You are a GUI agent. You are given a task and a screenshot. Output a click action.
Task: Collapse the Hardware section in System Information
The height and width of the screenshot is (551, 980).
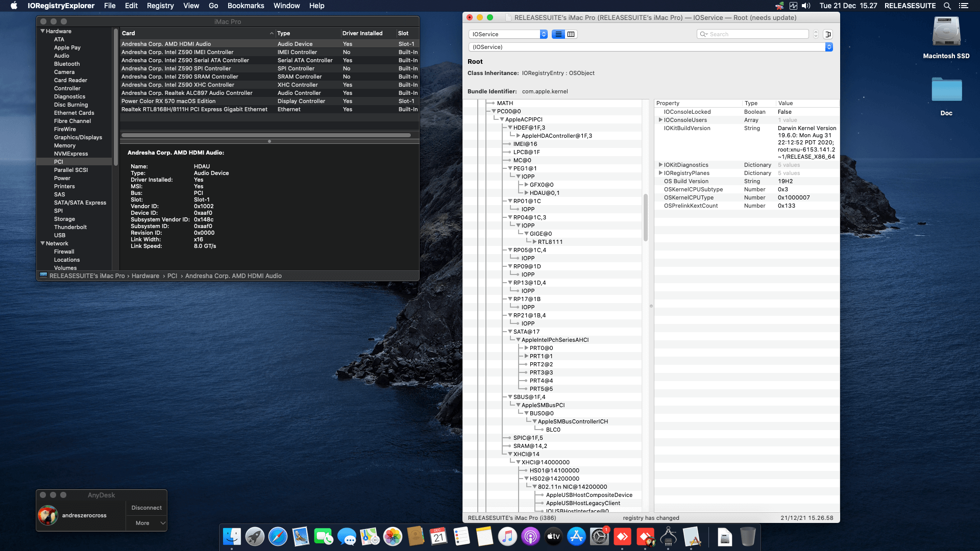coord(42,31)
